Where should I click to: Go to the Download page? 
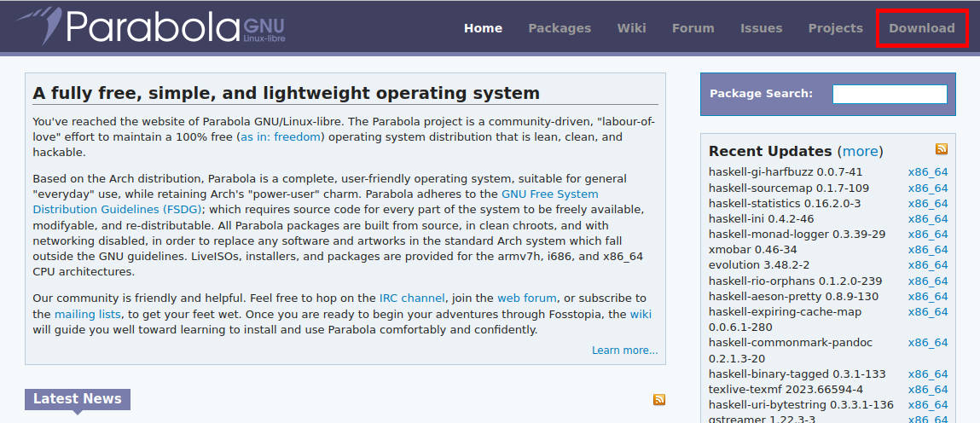point(921,28)
